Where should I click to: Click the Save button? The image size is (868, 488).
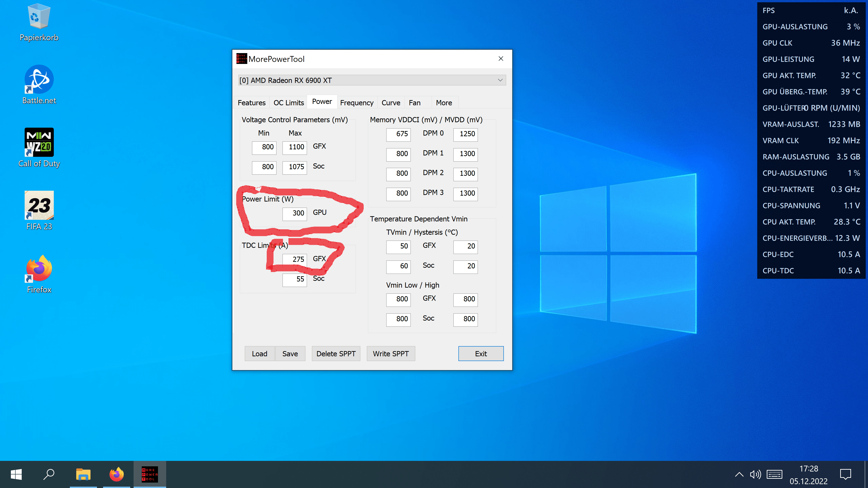pyautogui.click(x=290, y=354)
